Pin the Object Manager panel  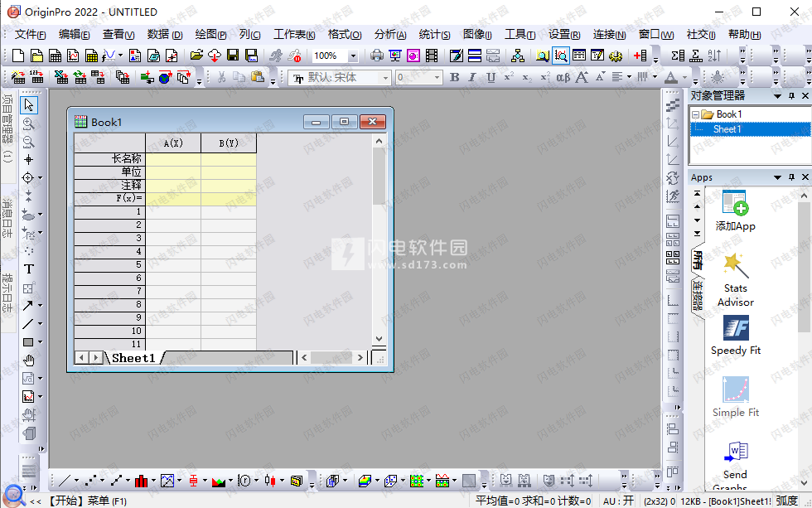pyautogui.click(x=791, y=96)
